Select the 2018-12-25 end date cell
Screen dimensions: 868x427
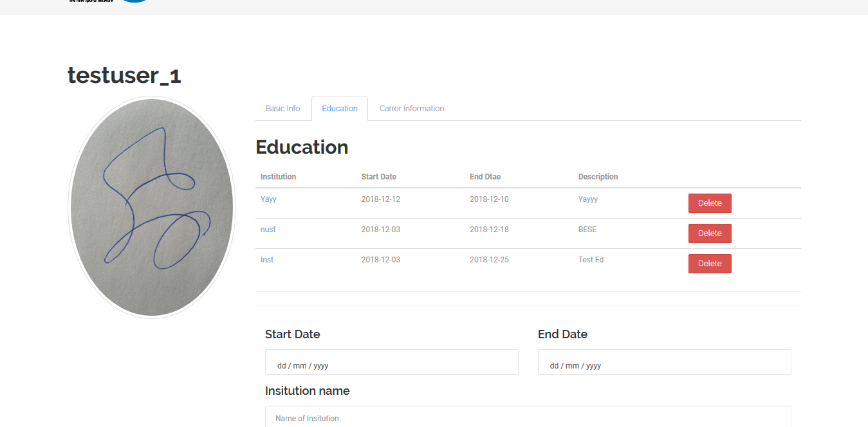pos(489,260)
